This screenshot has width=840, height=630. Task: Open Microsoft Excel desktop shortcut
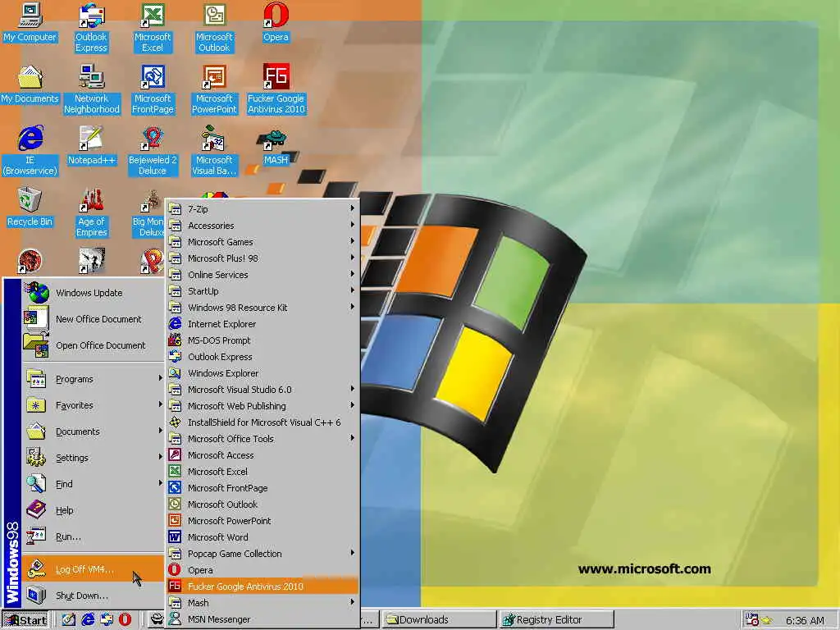(x=153, y=28)
